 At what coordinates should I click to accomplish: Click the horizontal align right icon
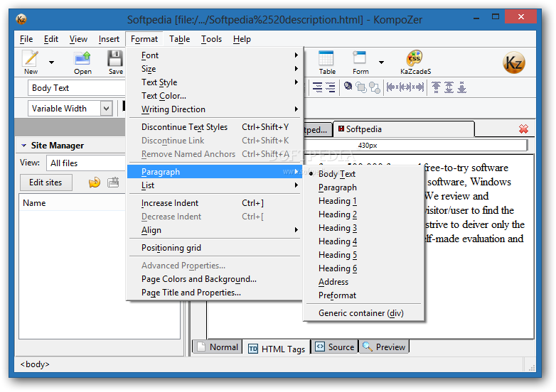click(418, 87)
